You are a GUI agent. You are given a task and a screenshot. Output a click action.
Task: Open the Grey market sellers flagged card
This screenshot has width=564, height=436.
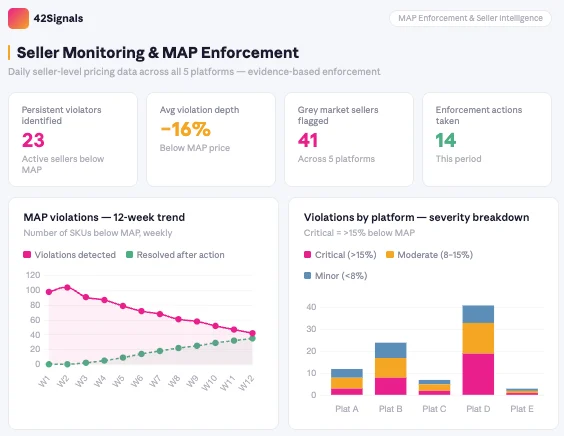(349, 140)
